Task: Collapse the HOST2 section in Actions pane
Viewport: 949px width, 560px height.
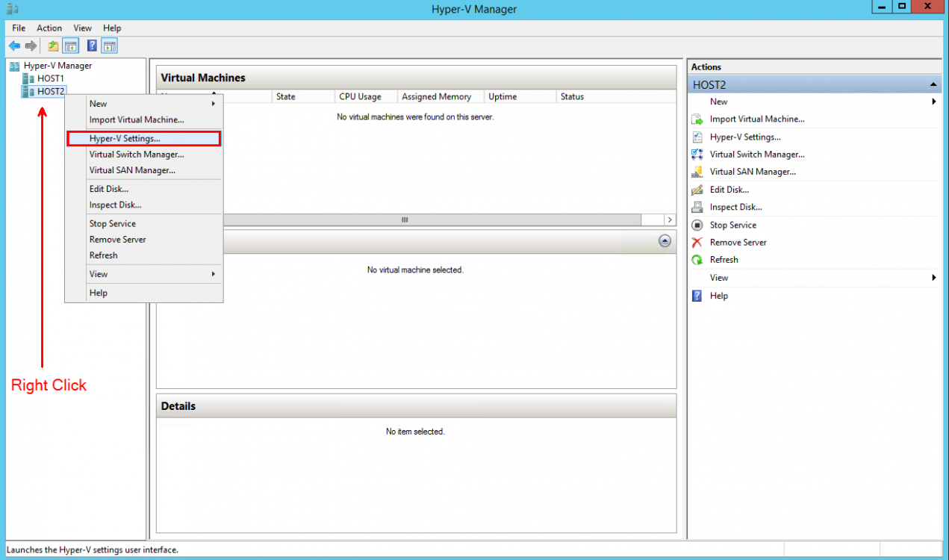Action: 933,85
